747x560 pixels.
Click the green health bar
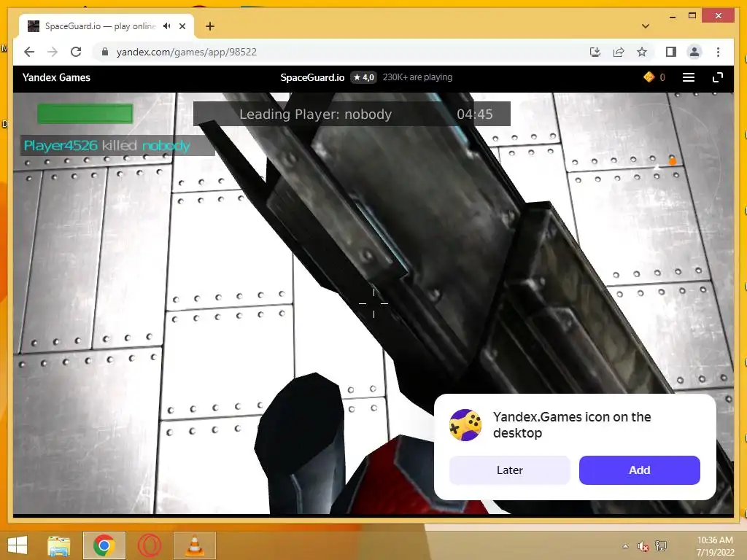(x=85, y=114)
